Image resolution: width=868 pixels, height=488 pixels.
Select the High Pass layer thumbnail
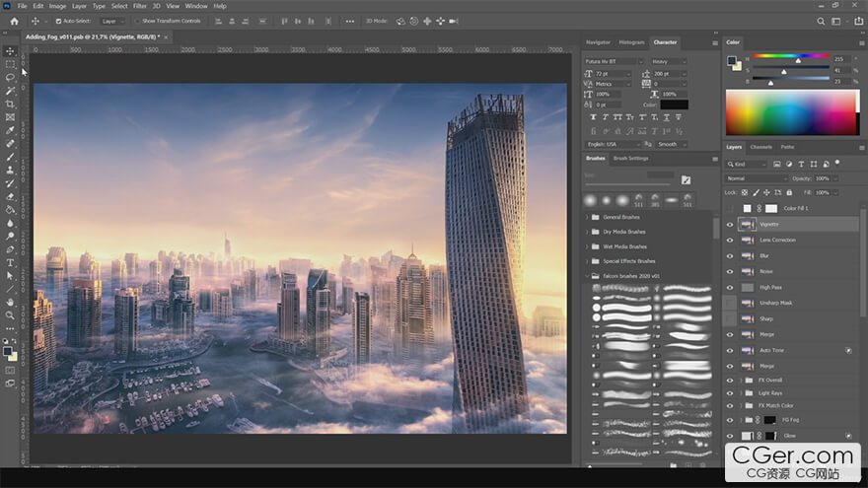(x=748, y=288)
